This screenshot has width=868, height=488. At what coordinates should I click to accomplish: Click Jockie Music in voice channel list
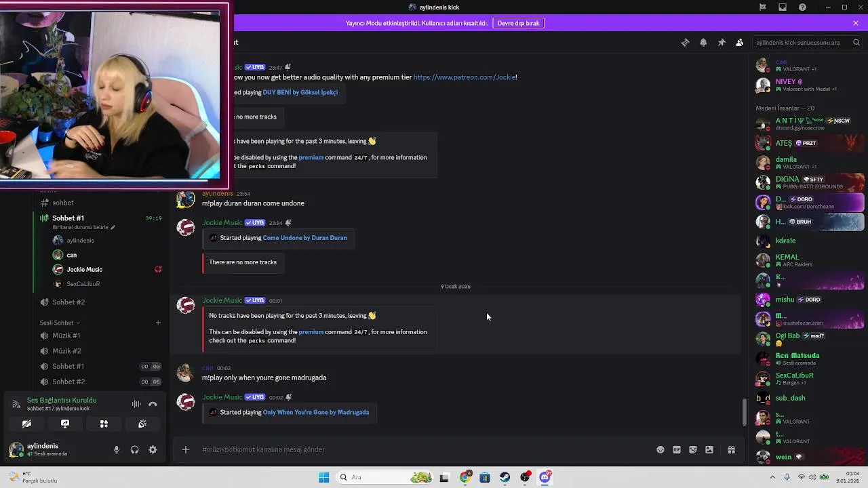tap(84, 270)
